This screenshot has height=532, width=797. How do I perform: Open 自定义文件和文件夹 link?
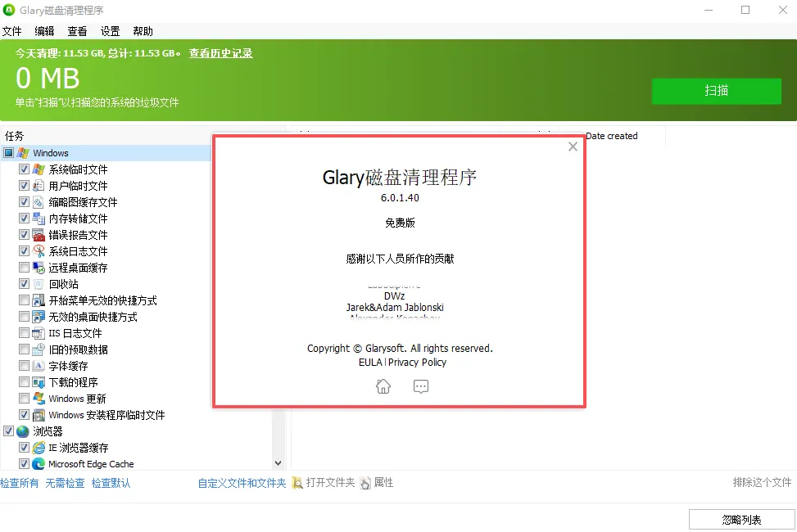click(242, 483)
